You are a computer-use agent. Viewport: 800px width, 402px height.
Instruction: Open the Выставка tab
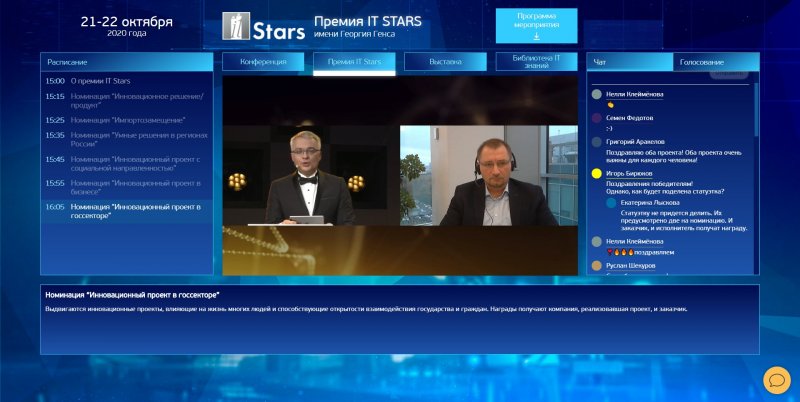(x=445, y=62)
